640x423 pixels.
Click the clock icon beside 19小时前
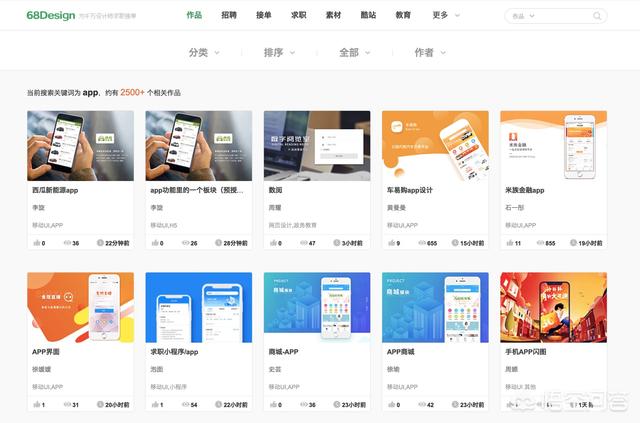573,243
